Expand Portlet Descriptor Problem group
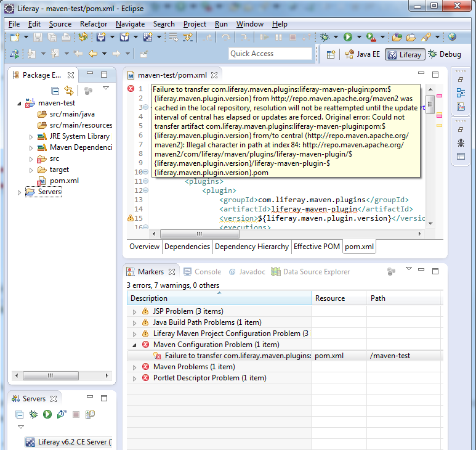Screen dimensions: 476x450 (x=134, y=378)
